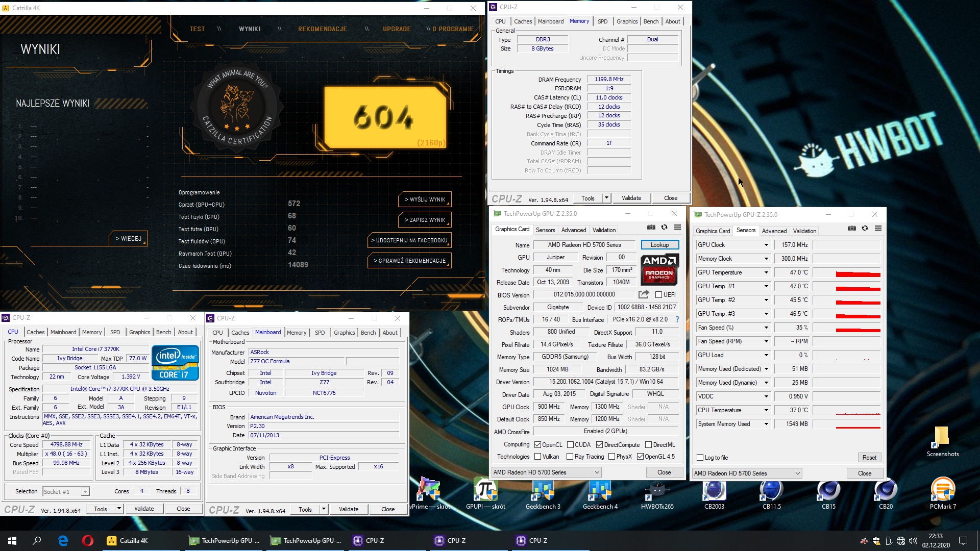Open the SPD tab in CPU-Z Memory window
Screen dimensions: 980x551
(602, 21)
